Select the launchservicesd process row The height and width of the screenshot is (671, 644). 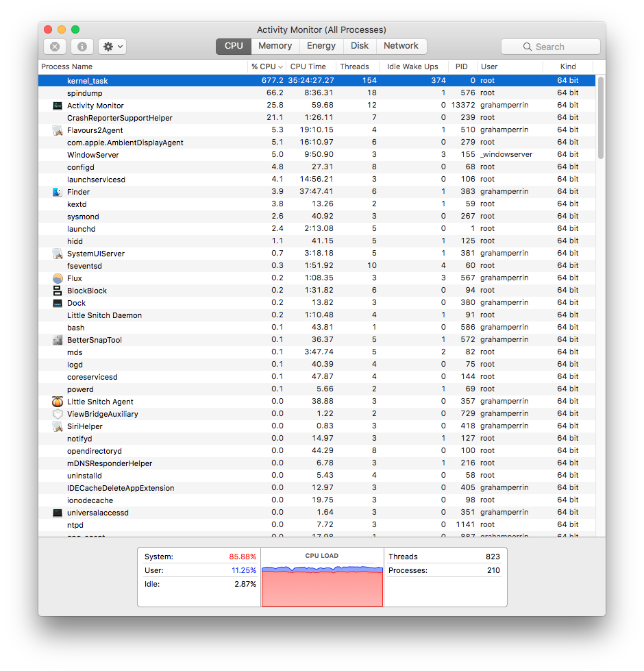pyautogui.click(x=317, y=180)
